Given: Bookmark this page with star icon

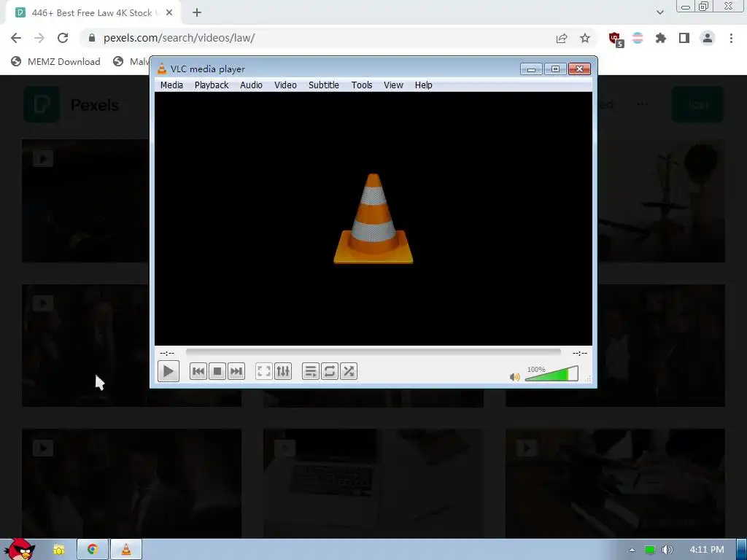Looking at the screenshot, I should pyautogui.click(x=585, y=38).
